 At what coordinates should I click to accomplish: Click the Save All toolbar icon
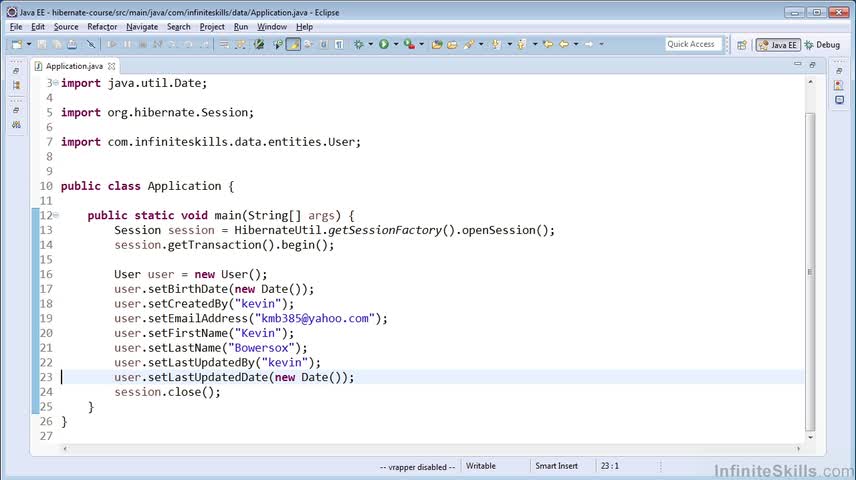click(x=57, y=44)
